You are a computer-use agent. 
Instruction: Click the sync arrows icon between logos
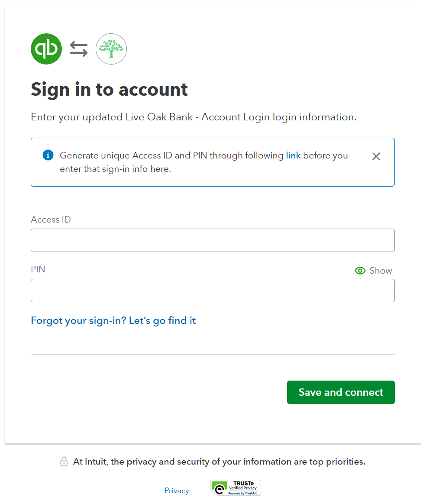(78, 49)
